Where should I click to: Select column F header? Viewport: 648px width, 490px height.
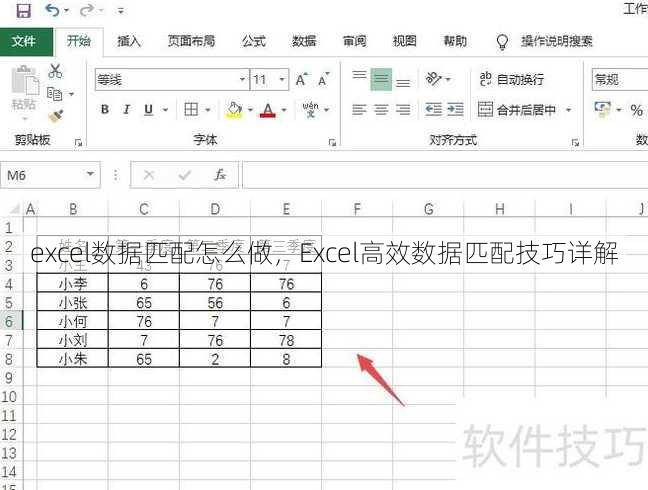coord(357,209)
